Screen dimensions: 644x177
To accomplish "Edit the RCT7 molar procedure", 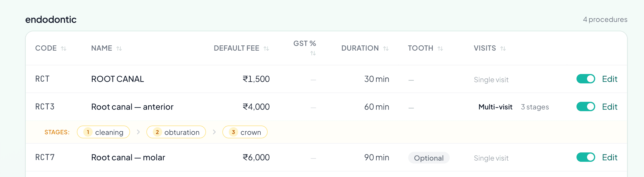I will pos(610,157).
